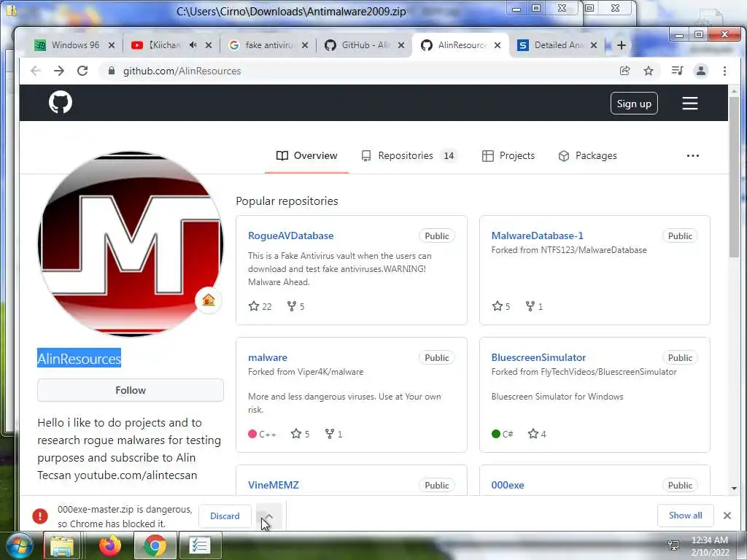
Task: Open the Chrome profile avatar icon
Action: tap(701, 71)
